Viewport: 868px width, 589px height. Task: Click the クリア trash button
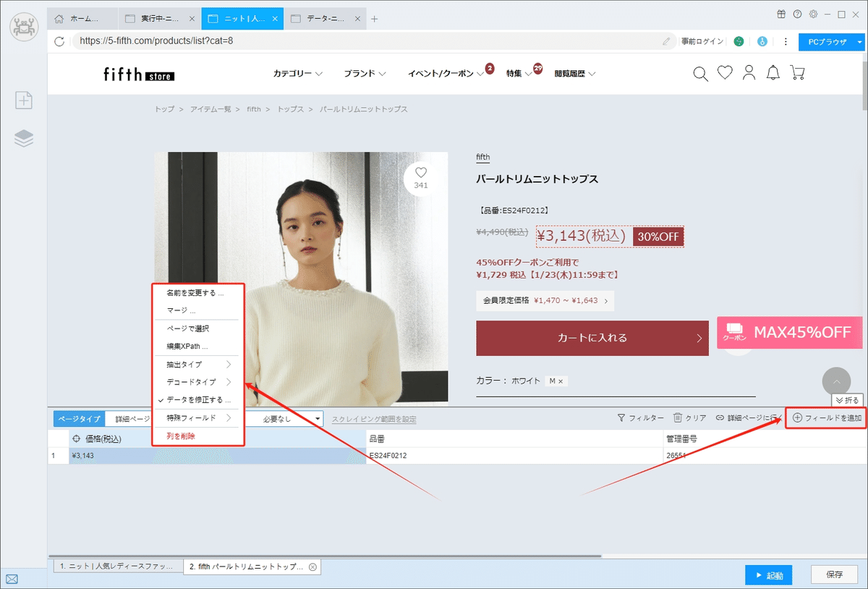click(689, 418)
